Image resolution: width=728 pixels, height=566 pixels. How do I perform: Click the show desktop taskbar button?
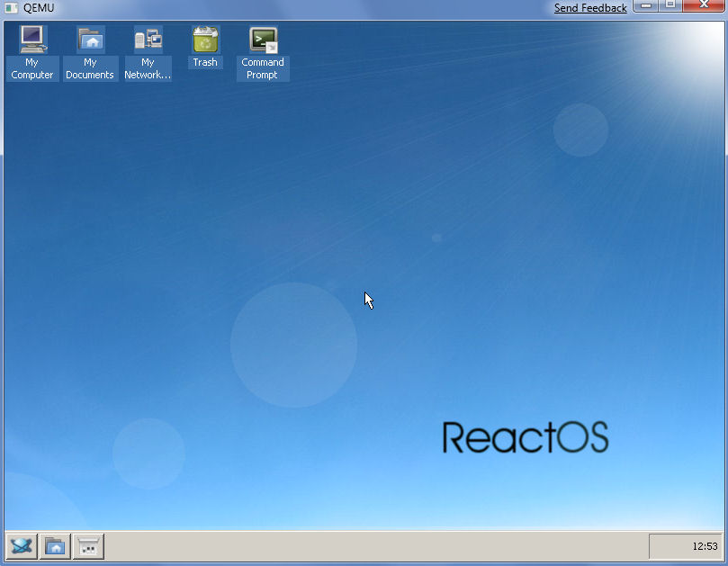point(89,546)
